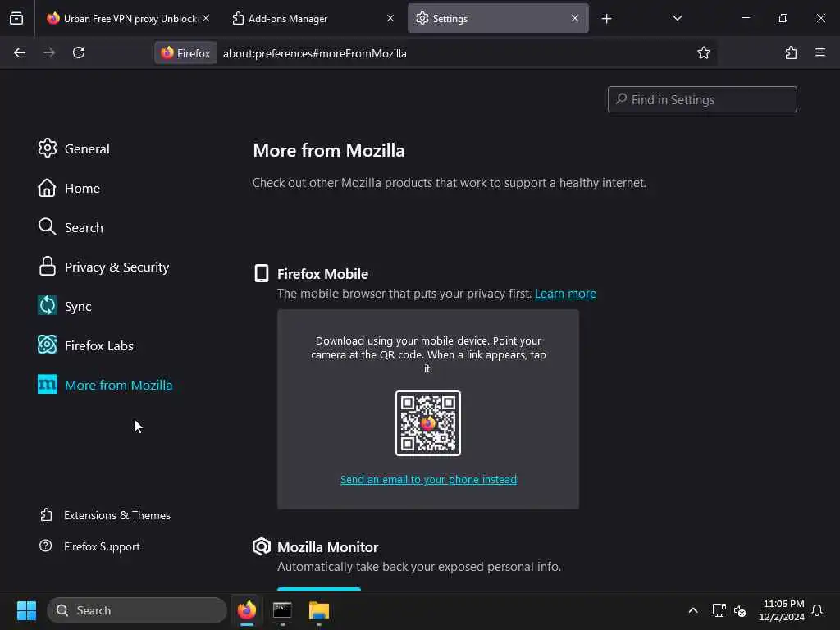Open the Windows Start menu
Viewport: 840px width, 630px height.
(x=26, y=610)
